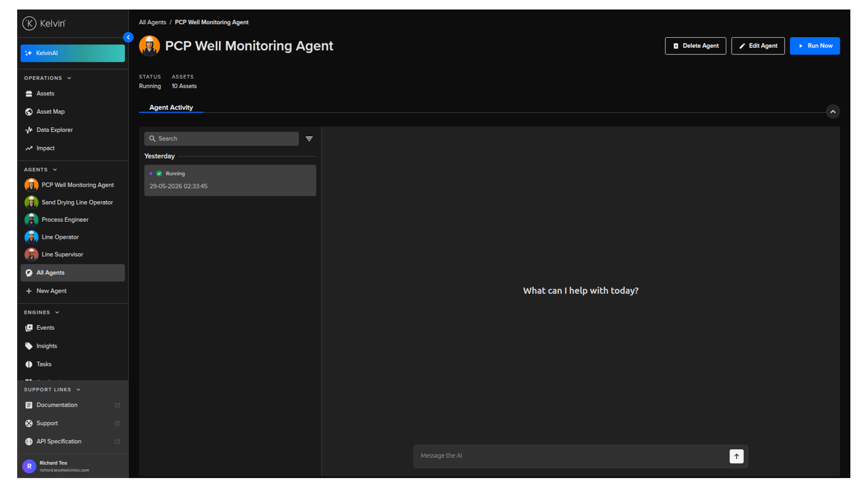Click the All Agents icon
The height and width of the screenshot is (488, 868).
tap(29, 273)
